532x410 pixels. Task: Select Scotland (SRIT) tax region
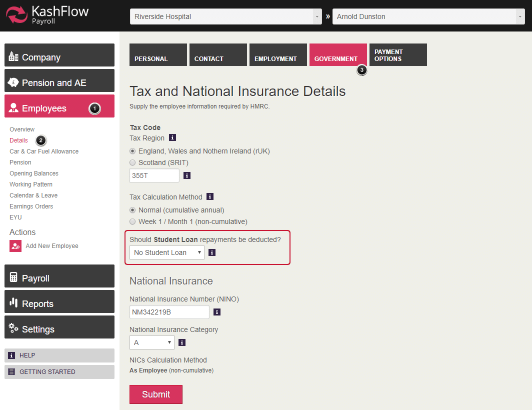pyautogui.click(x=132, y=162)
